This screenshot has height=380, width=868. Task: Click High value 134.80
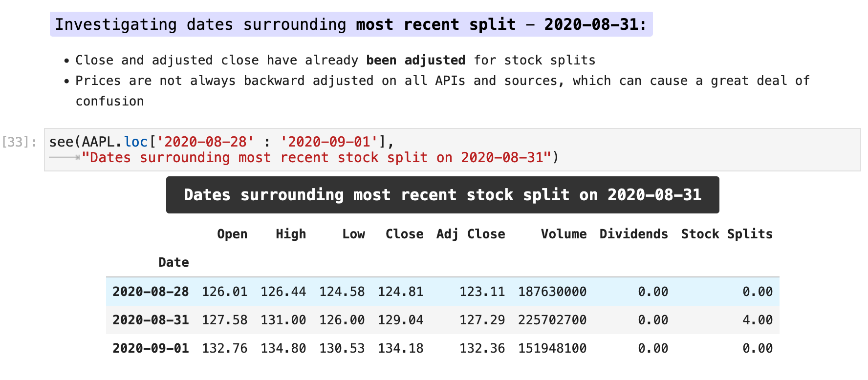283,348
